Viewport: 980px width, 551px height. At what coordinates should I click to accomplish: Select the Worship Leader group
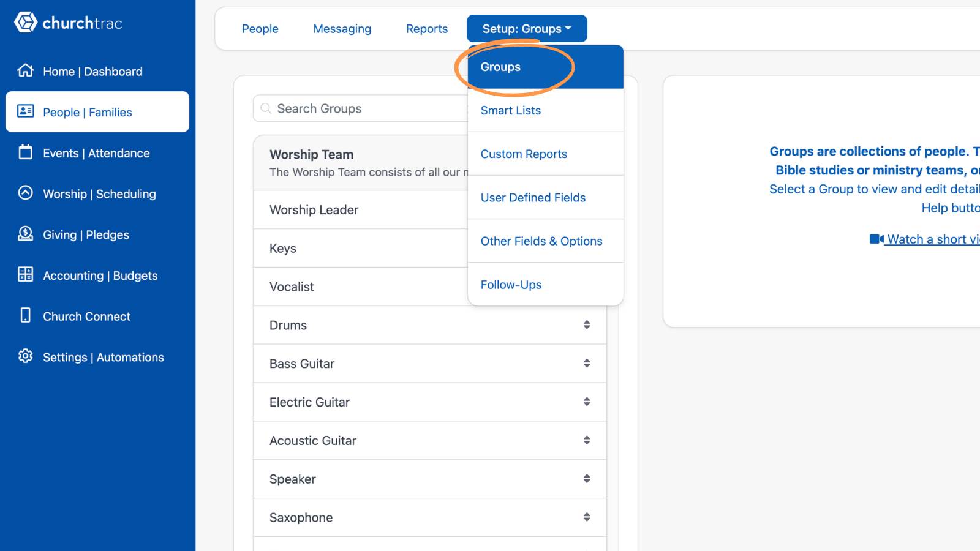[361, 209]
